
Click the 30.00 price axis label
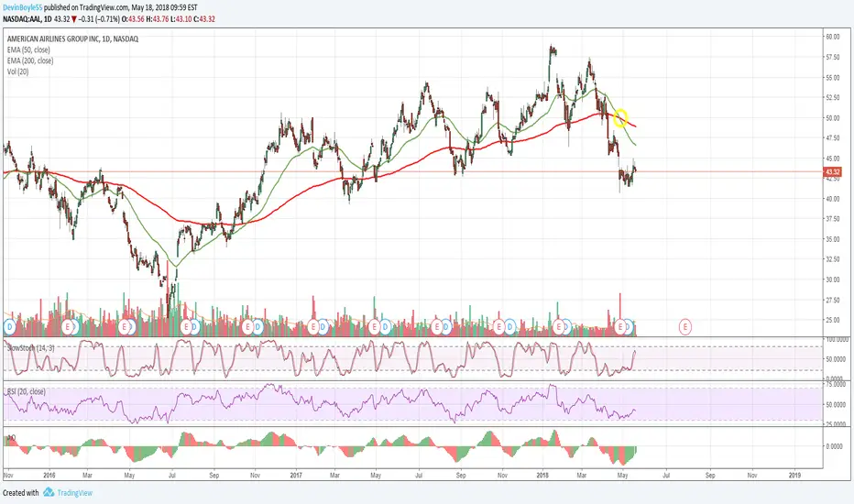pos(832,279)
